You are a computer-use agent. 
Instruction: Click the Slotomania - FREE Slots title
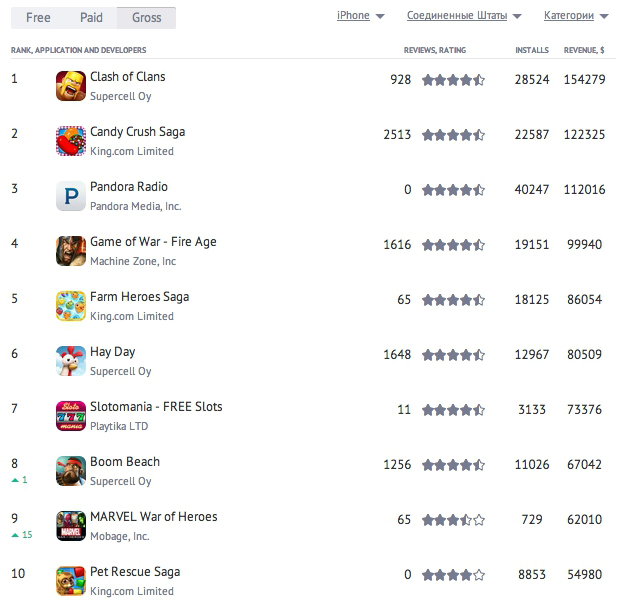[156, 407]
